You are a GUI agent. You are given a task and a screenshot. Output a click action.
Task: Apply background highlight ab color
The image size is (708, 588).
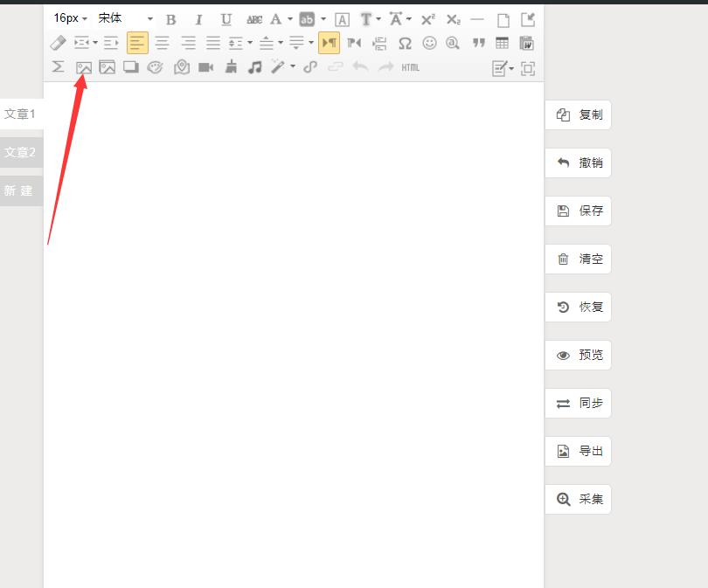307,19
